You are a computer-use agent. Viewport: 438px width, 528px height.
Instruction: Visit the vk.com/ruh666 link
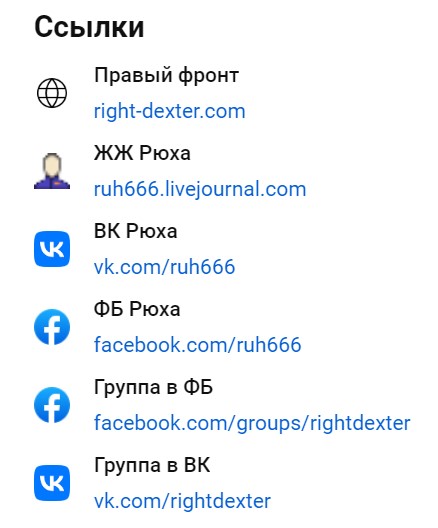[x=164, y=267]
